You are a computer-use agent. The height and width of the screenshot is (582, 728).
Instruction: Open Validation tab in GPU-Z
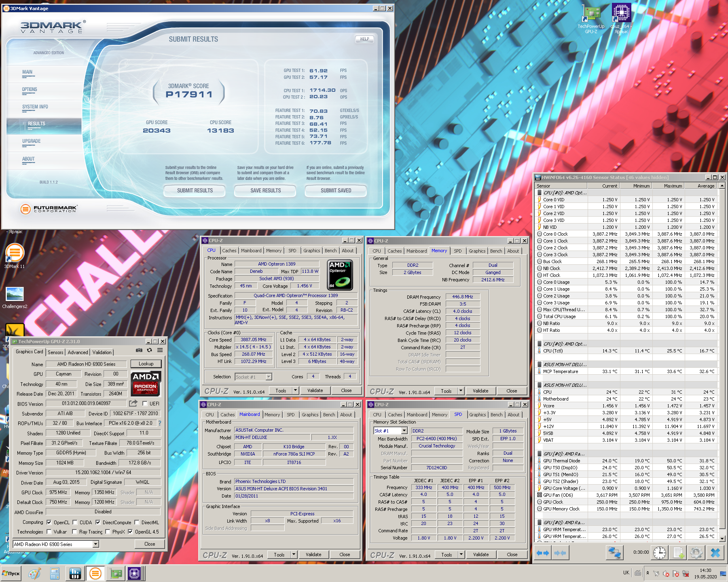pyautogui.click(x=102, y=352)
